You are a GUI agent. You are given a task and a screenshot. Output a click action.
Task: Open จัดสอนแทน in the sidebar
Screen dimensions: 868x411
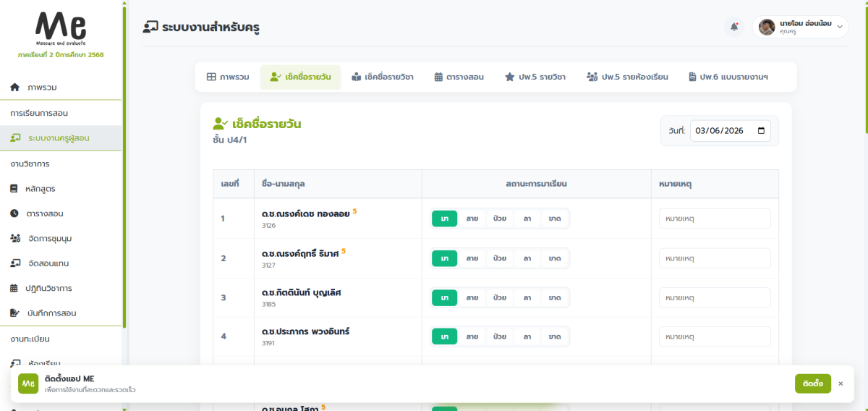coord(61,263)
